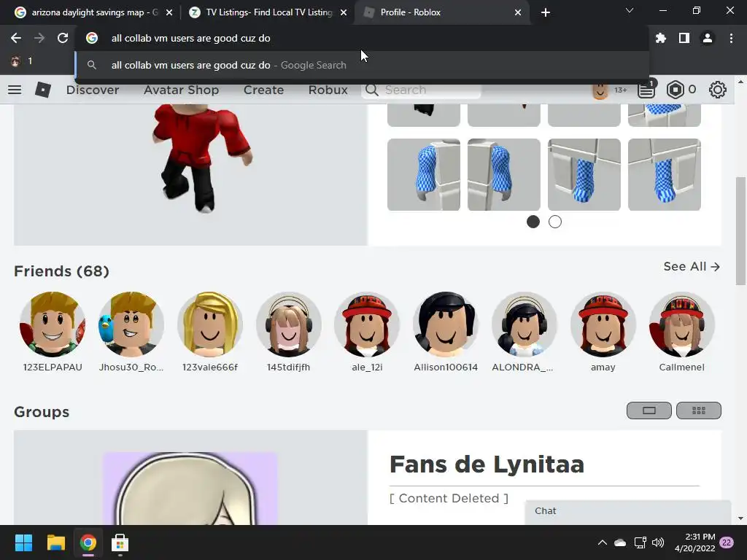Open Avatar Shop in navbar
Image resolution: width=747 pixels, height=560 pixels.
coord(181,90)
